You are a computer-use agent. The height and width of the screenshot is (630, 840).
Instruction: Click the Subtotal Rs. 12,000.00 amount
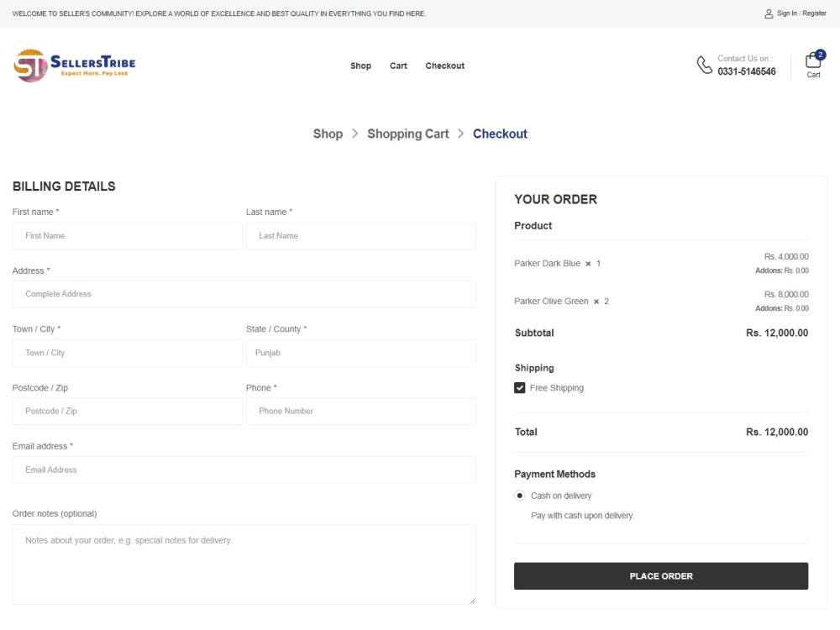coord(777,333)
